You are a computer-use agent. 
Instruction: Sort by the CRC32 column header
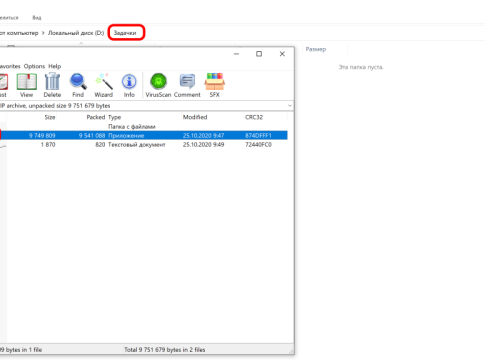tap(254, 117)
